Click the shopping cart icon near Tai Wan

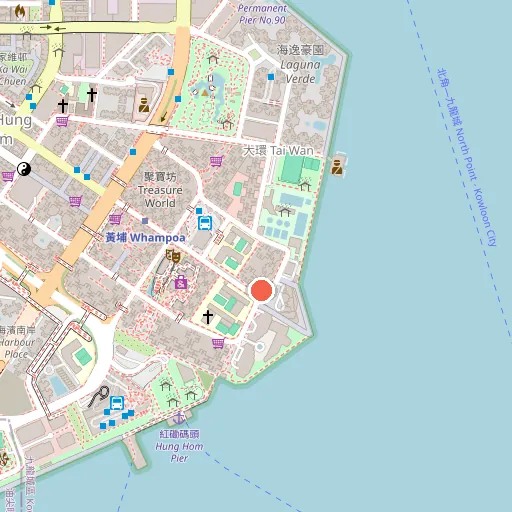[216, 162]
